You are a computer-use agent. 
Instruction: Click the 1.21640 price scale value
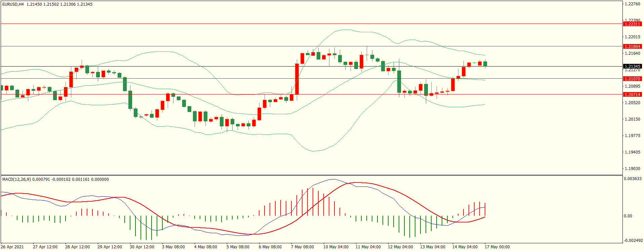coord(632,53)
